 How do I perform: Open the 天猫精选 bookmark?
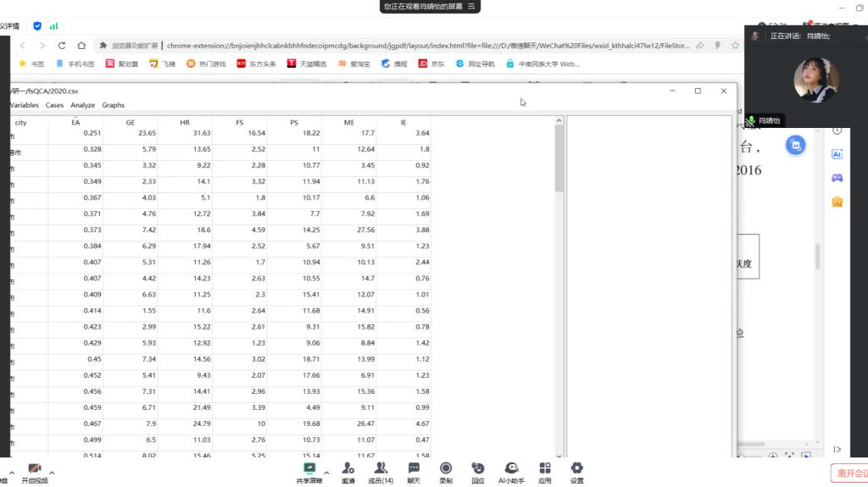coord(307,64)
